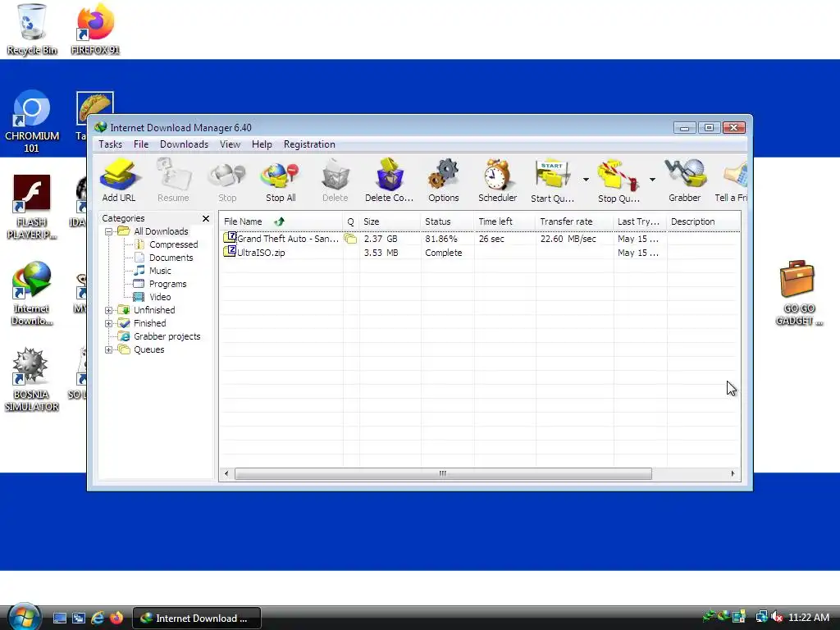Open the Options gear icon

444,180
